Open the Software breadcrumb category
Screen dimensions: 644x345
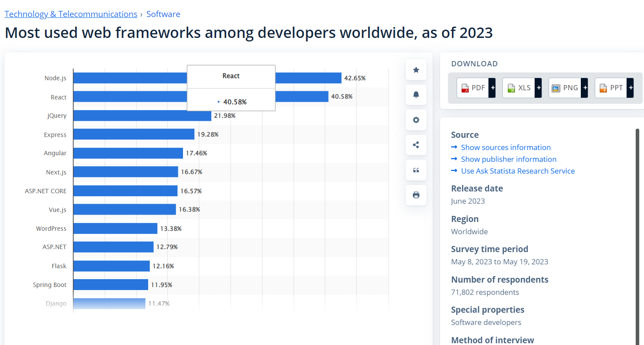click(163, 14)
